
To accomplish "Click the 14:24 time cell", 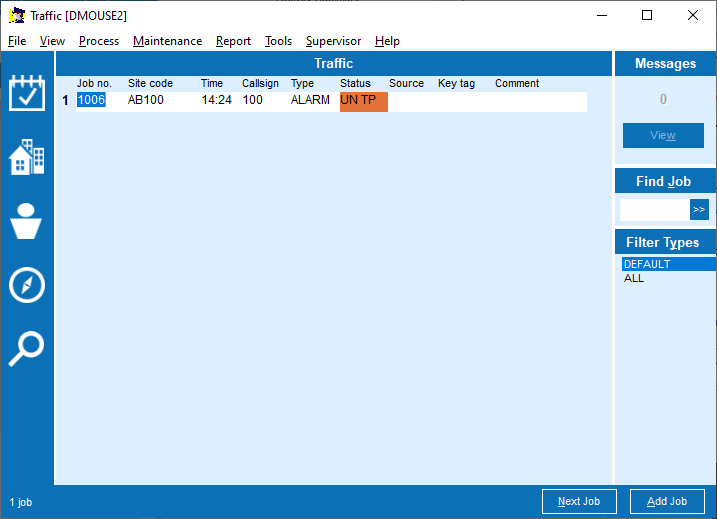I will point(217,100).
